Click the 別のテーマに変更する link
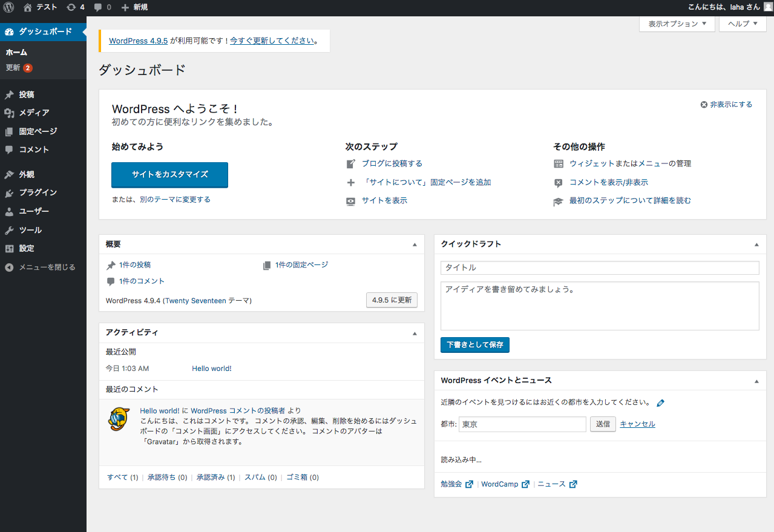The height and width of the screenshot is (532, 774). pos(175,200)
